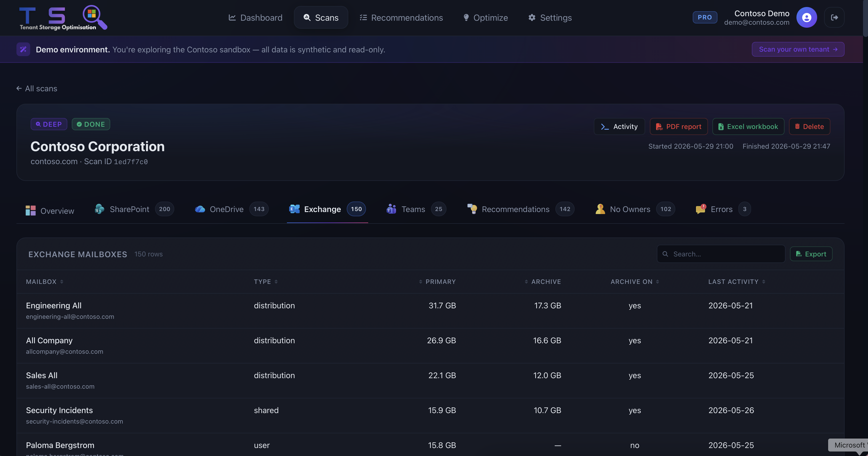
Task: Open the Dashboard nav item
Action: point(256,17)
